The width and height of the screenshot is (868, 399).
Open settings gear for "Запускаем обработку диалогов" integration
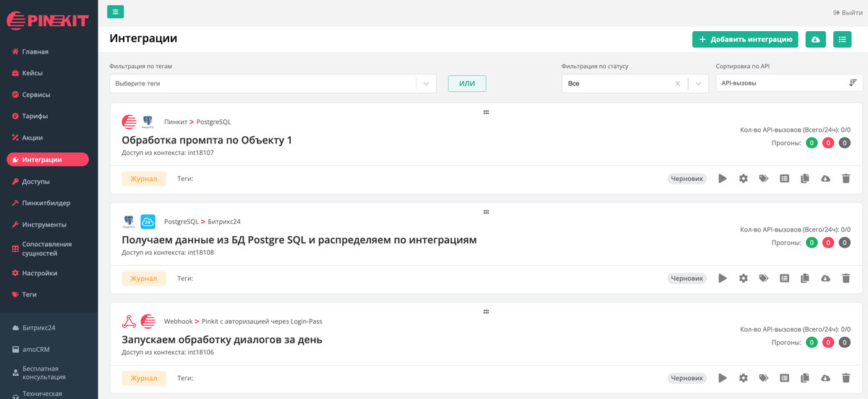(x=743, y=378)
